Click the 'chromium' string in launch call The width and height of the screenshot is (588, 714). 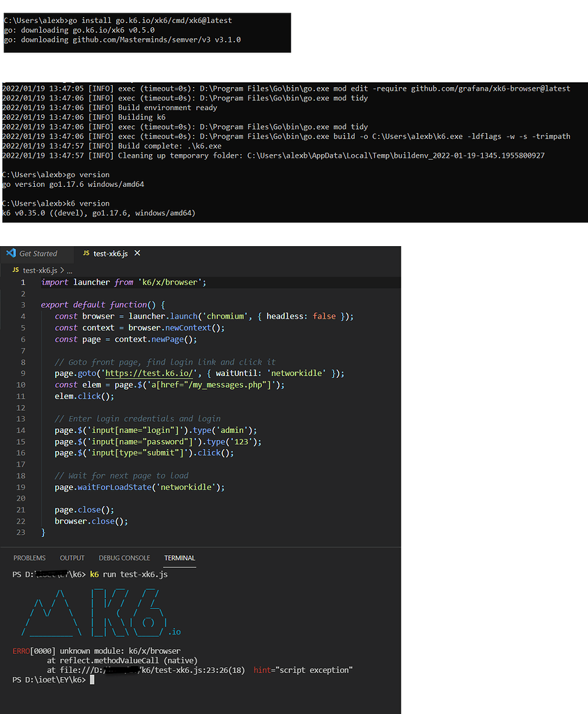[x=225, y=316]
